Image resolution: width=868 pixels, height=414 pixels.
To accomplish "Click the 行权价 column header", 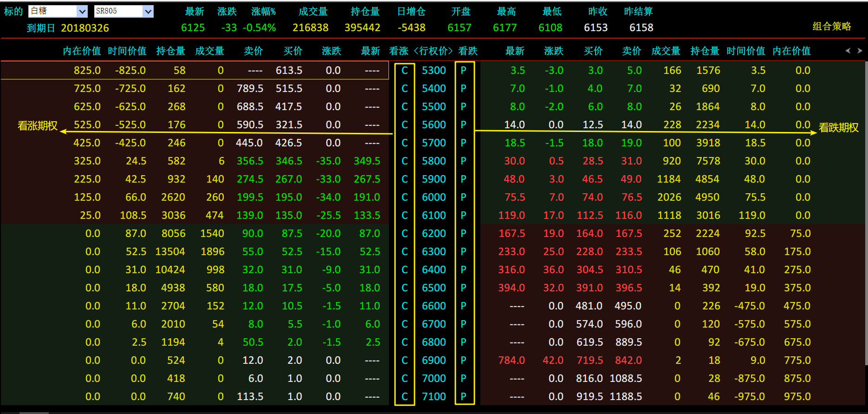I will (x=433, y=51).
